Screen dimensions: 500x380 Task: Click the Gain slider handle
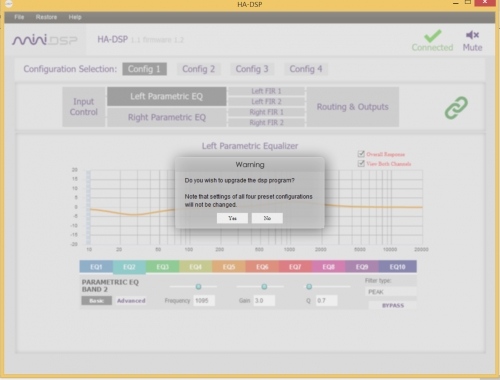[264, 287]
